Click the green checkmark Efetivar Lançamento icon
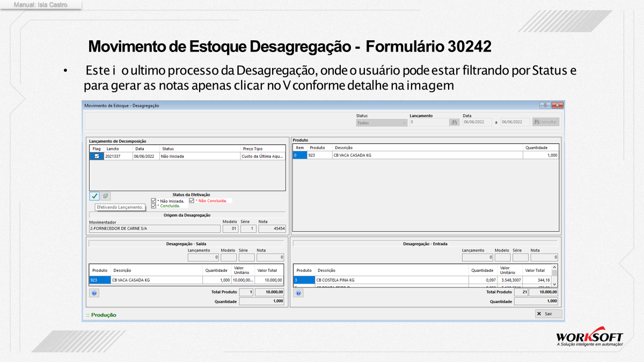Image resolution: width=644 pixels, height=362 pixels. click(94, 196)
